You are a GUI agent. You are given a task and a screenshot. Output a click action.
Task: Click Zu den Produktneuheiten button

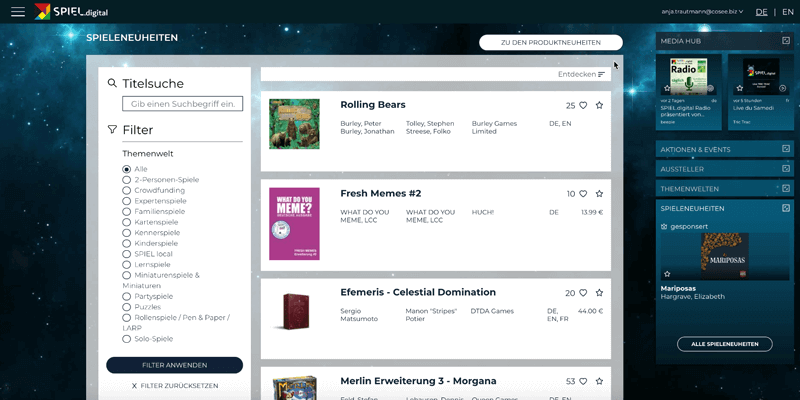click(550, 42)
